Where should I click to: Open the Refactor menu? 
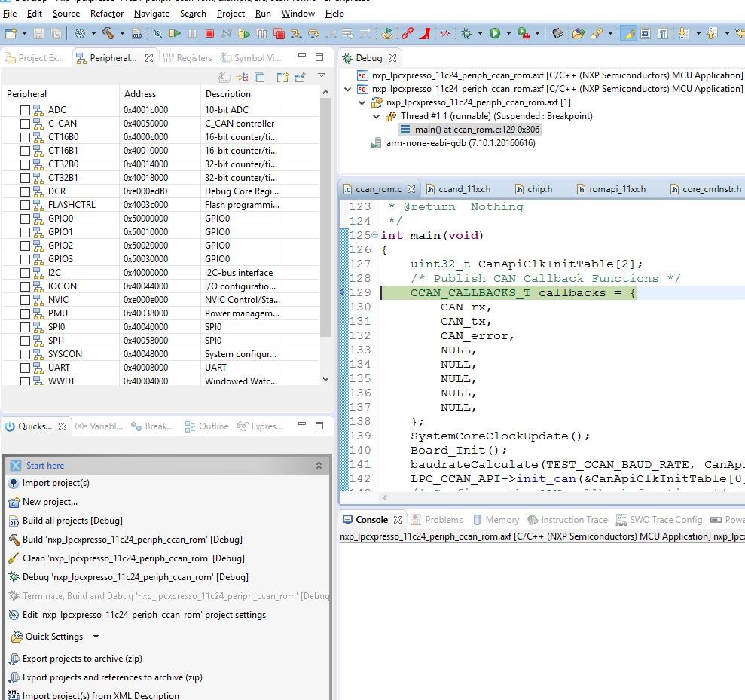(x=107, y=13)
